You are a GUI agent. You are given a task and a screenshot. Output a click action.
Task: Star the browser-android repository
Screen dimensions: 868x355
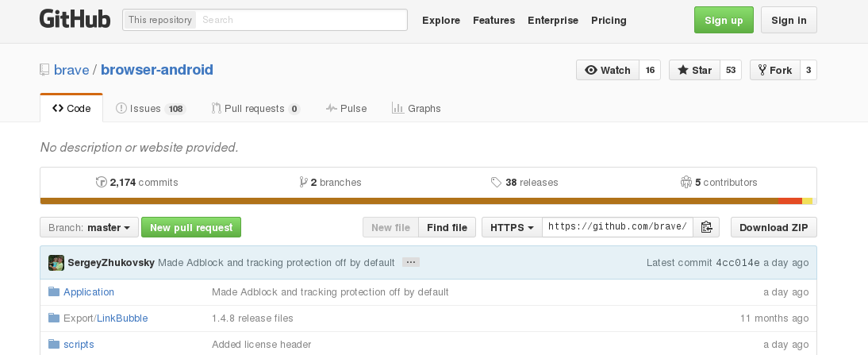click(695, 70)
